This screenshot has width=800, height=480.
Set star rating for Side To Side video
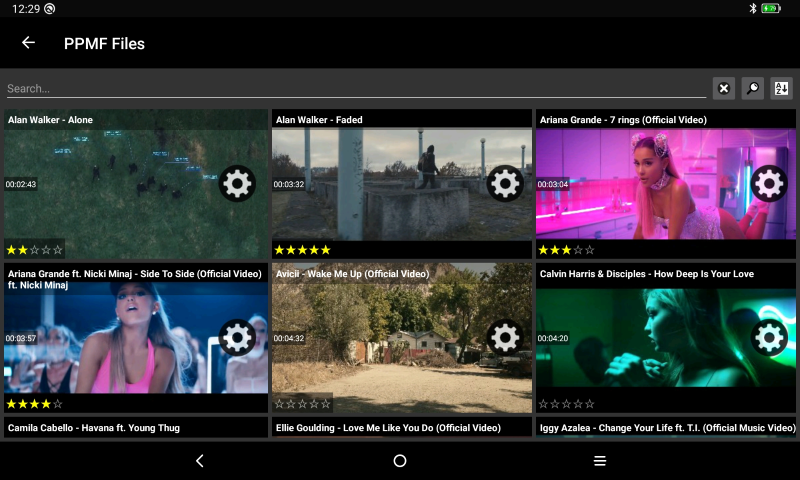click(34, 404)
